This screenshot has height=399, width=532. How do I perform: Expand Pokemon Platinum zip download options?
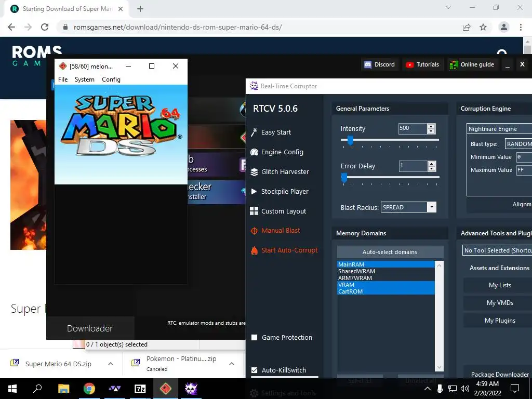pyautogui.click(x=232, y=364)
